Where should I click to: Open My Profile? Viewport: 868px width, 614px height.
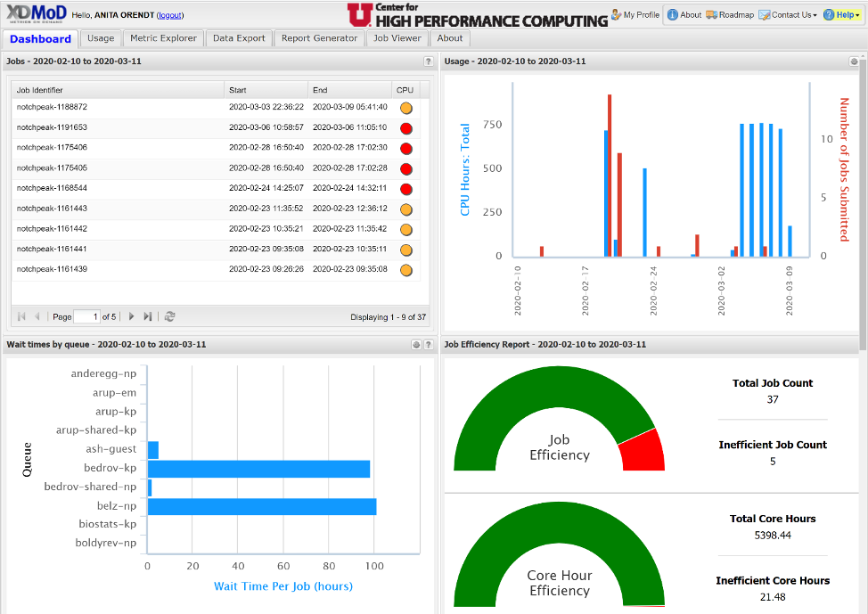pyautogui.click(x=635, y=15)
